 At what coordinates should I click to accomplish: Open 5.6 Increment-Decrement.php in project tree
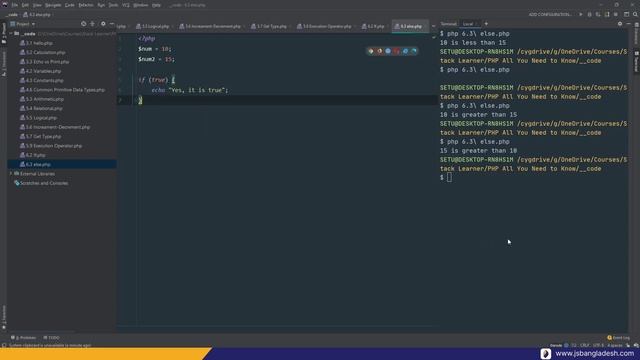coord(55,127)
